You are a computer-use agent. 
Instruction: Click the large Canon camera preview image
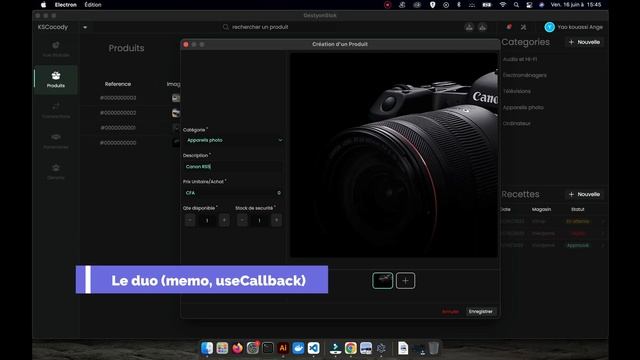point(393,155)
